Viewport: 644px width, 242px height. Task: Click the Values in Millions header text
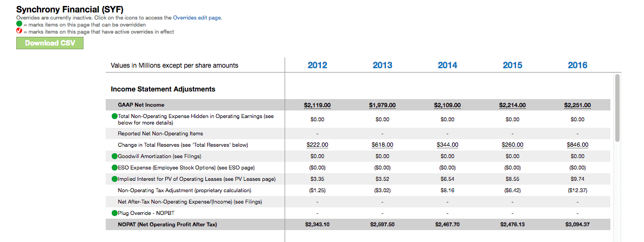tap(175, 66)
